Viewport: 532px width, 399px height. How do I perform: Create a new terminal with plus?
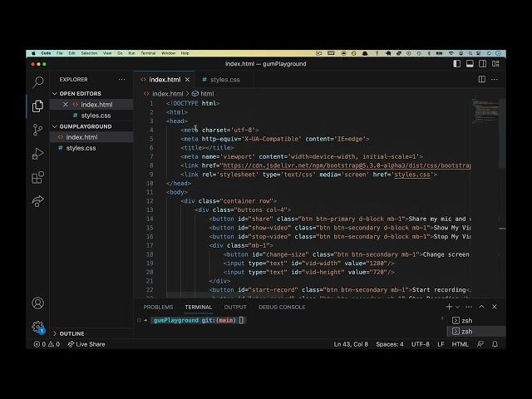449,307
